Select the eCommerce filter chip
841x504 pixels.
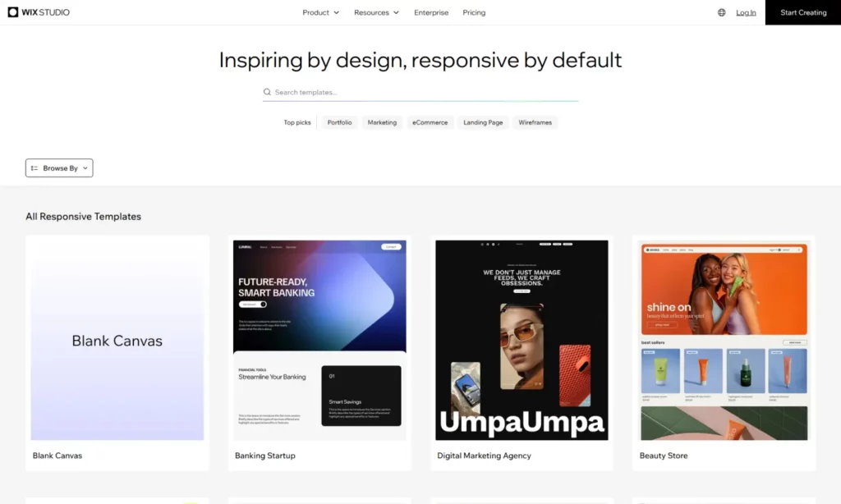430,121
